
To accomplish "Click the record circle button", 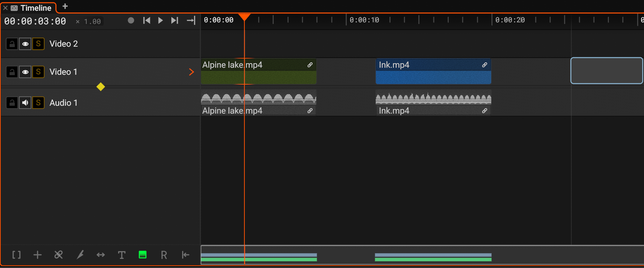I will (131, 20).
